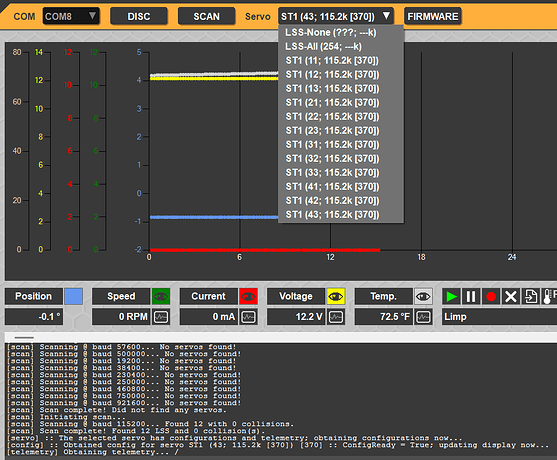
Task: Toggle Speed plot visibility green eye
Action: click(x=161, y=296)
